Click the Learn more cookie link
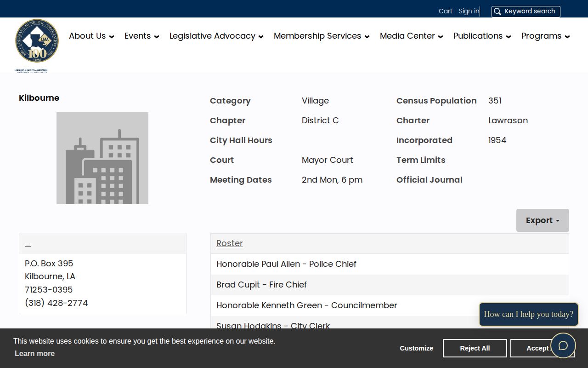The width and height of the screenshot is (588, 368). click(x=34, y=353)
